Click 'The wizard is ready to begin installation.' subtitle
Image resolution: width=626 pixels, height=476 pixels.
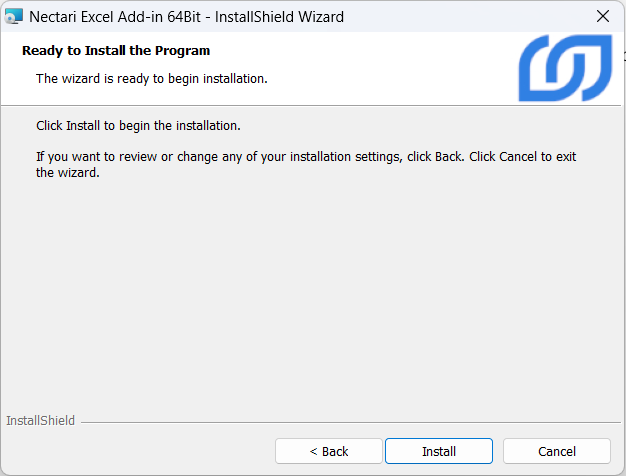click(x=151, y=78)
